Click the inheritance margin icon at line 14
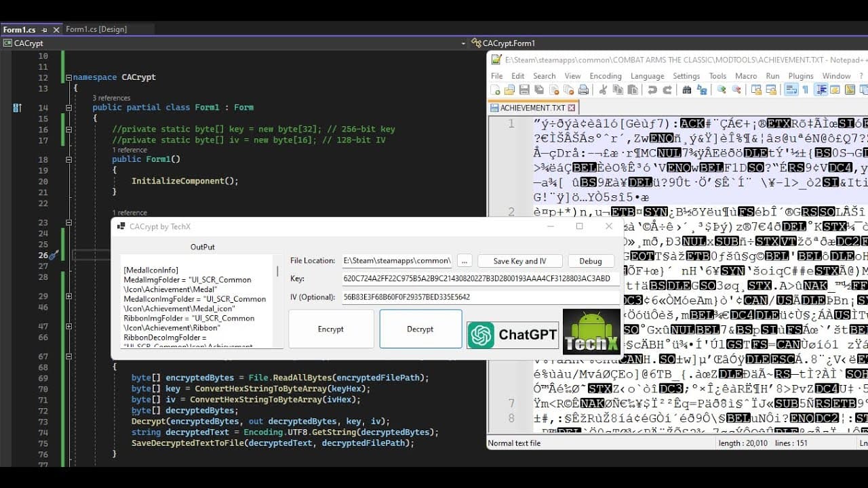The image size is (868, 488). point(17,107)
